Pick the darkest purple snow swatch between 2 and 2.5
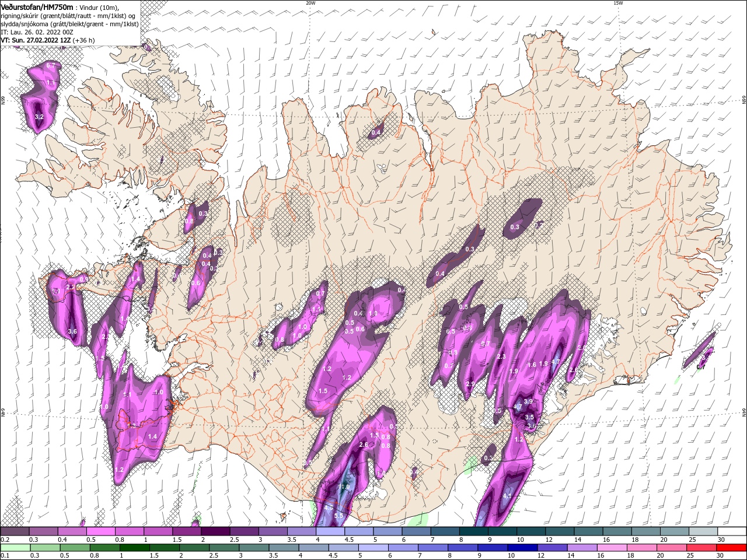Screen dimensions: 747x560 tap(215, 531)
